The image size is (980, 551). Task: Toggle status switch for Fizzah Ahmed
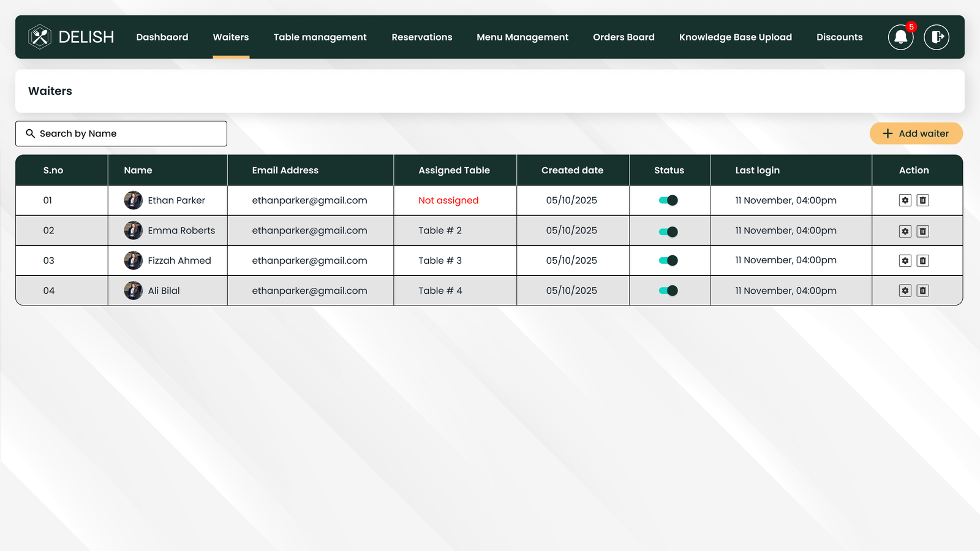[668, 260]
